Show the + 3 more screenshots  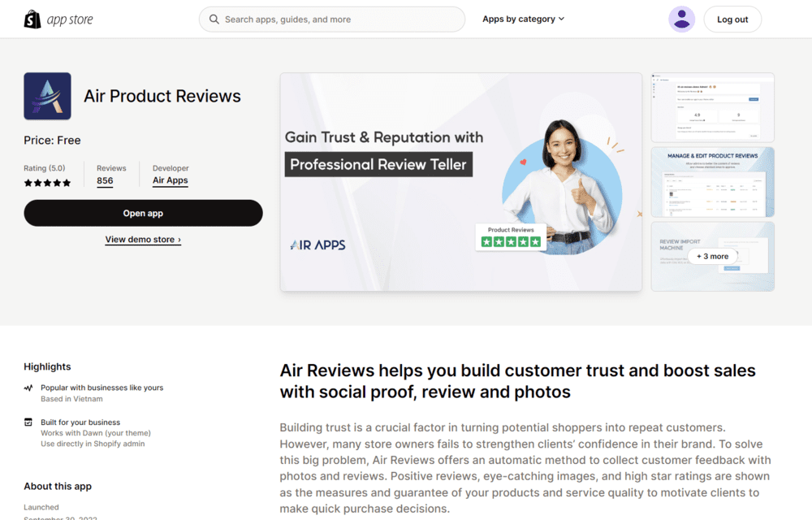[x=712, y=256]
